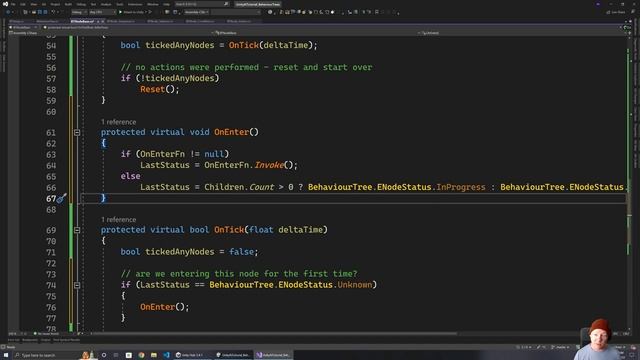Click the magnifier icon in title search box
The width and height of the screenshot is (640, 360).
click(x=226, y=4)
